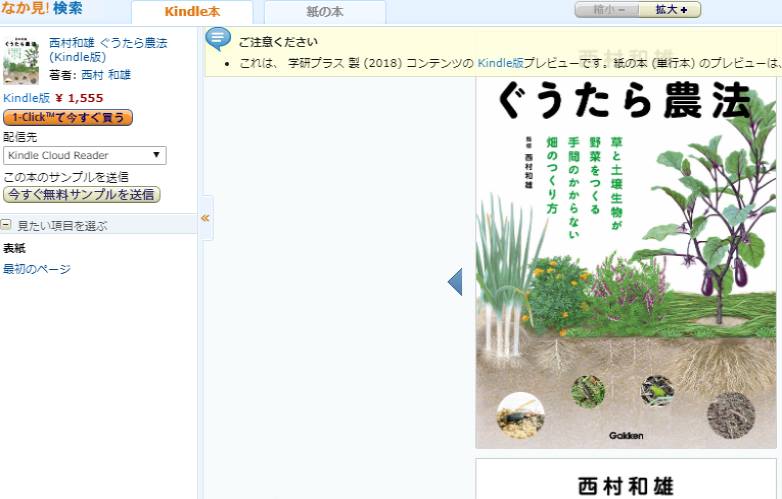Collapse the 見たい項目を選ぶ section
The image size is (782, 499).
point(7,226)
